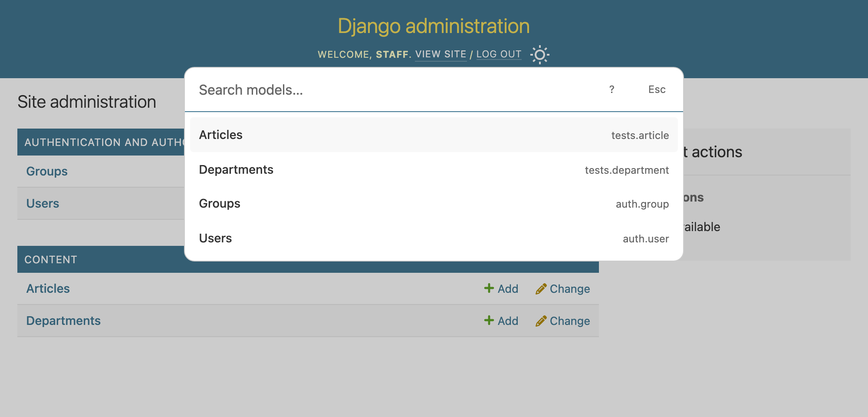This screenshot has width=868, height=417.
Task: Open Users link in the Authentication section
Action: point(43,203)
